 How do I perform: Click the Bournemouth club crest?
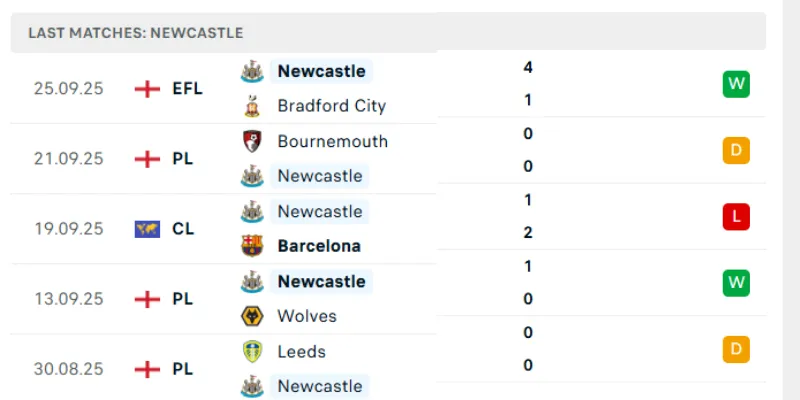coord(253,141)
